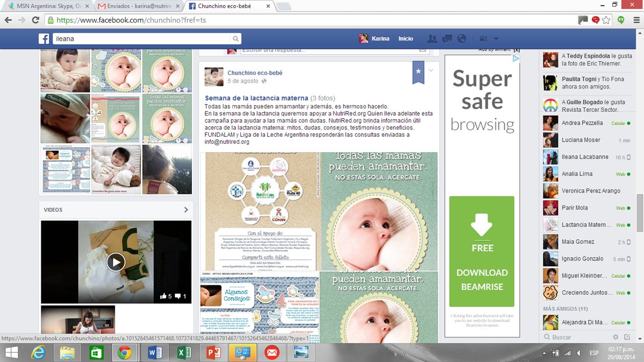This screenshot has height=362, width=644.
Task: Click Karina profile link in header
Action: tap(374, 39)
